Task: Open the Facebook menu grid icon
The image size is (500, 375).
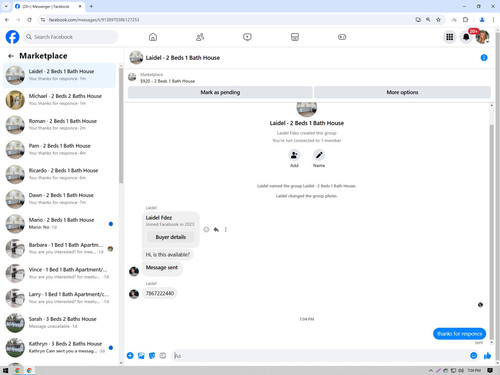Action: (450, 37)
